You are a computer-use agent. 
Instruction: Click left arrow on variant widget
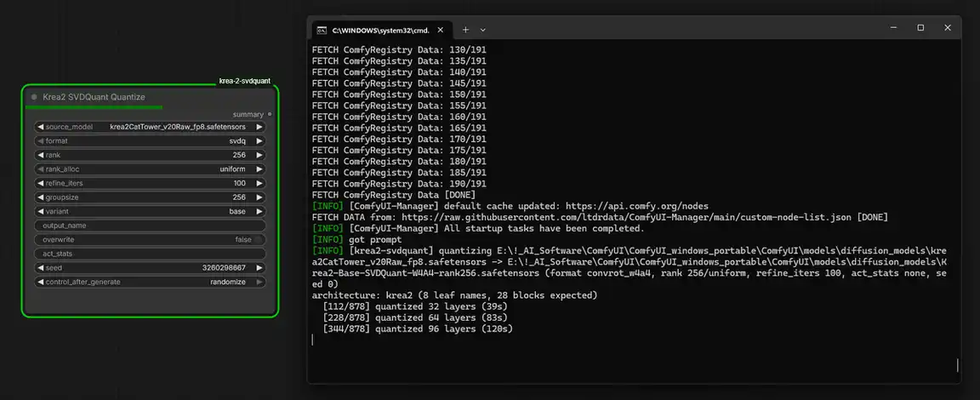pos(41,212)
